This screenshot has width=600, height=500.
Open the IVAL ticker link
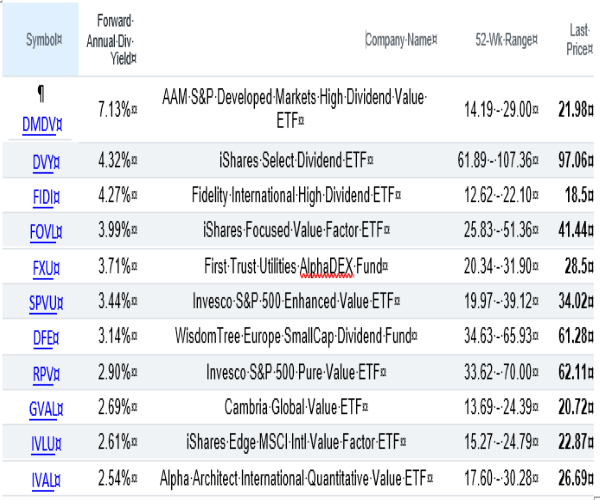pos(39,478)
